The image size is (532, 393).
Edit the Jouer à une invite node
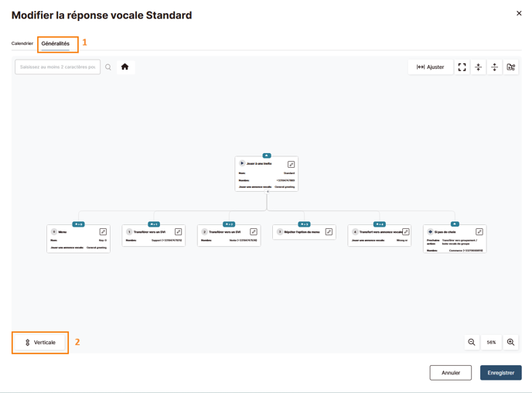click(291, 164)
